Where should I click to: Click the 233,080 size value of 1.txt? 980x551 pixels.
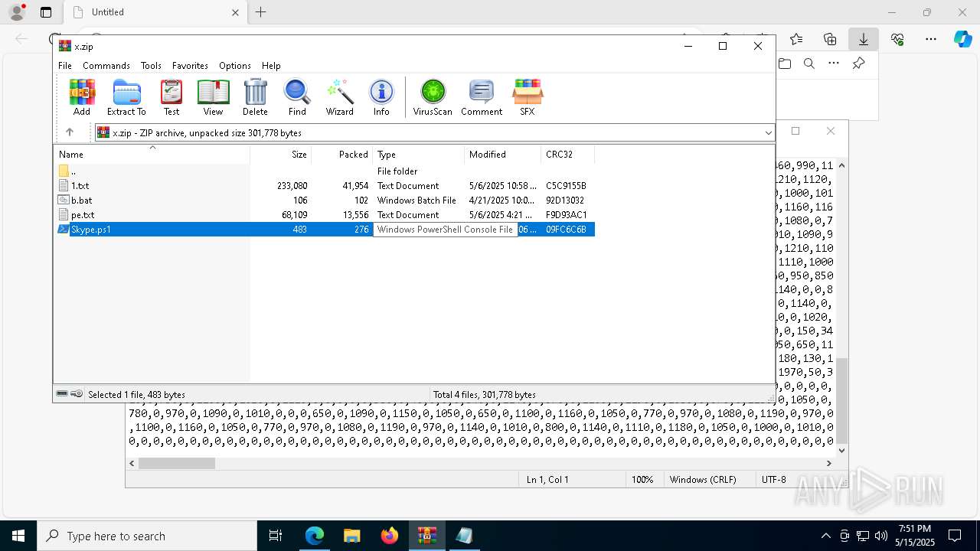click(x=292, y=186)
